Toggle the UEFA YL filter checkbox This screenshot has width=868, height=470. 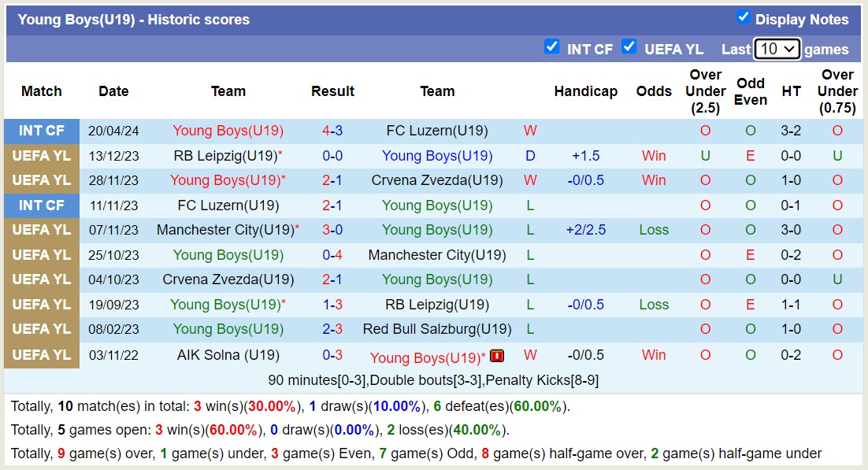[629, 46]
